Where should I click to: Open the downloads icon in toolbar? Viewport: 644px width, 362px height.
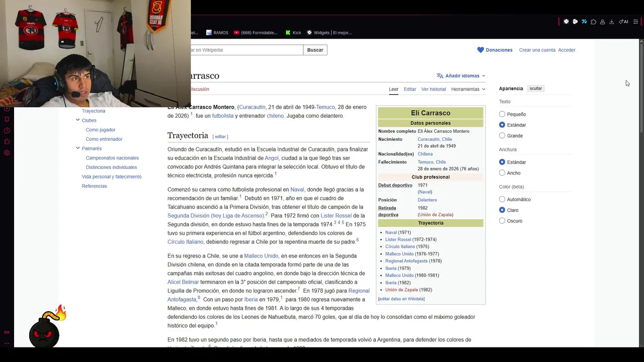(x=611, y=22)
